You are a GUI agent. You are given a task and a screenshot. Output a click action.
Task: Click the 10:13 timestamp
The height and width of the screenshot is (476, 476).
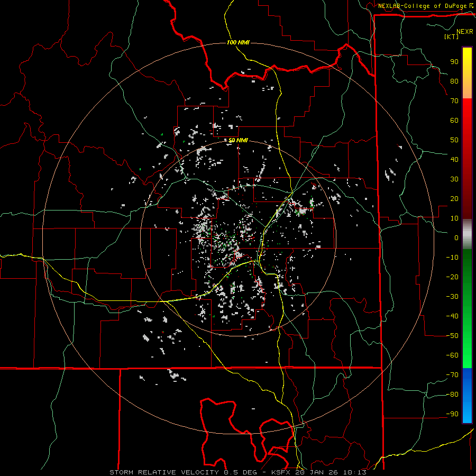tap(355, 472)
